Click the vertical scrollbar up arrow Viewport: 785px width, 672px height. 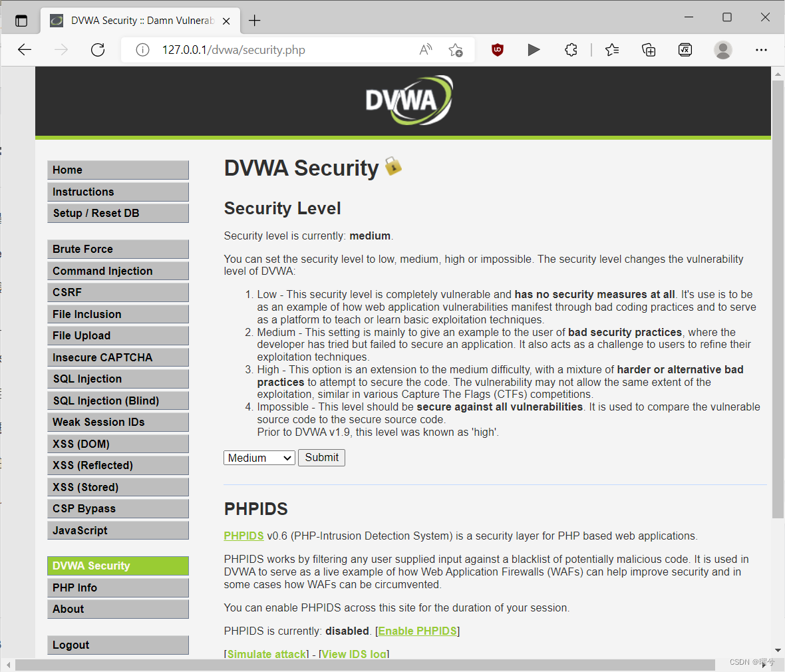click(778, 74)
